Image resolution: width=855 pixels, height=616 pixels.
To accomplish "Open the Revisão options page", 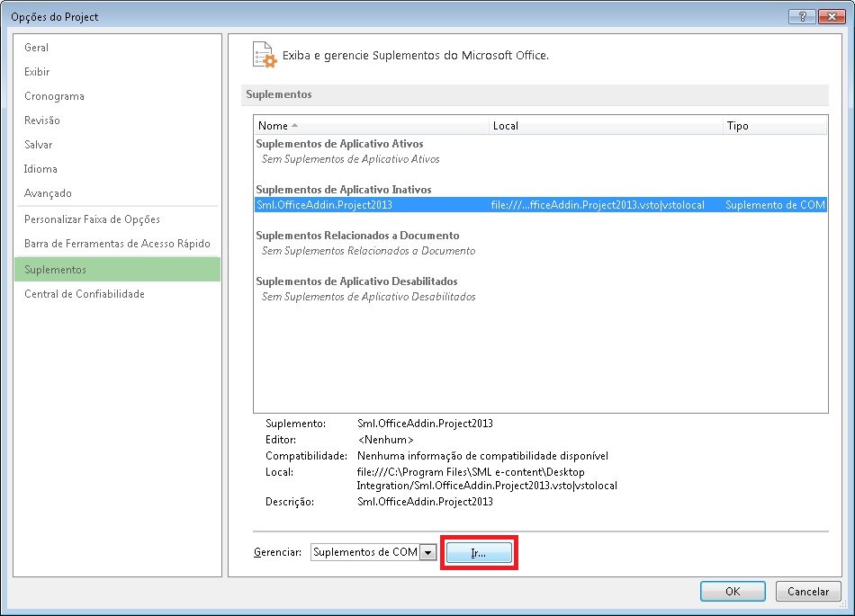I will (x=45, y=120).
